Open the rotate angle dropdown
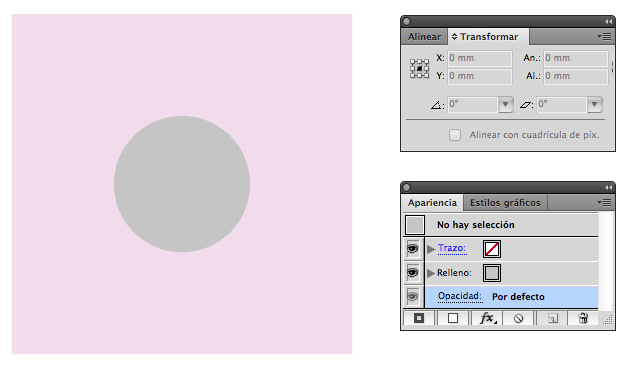The height and width of the screenshot is (366, 630). point(505,104)
